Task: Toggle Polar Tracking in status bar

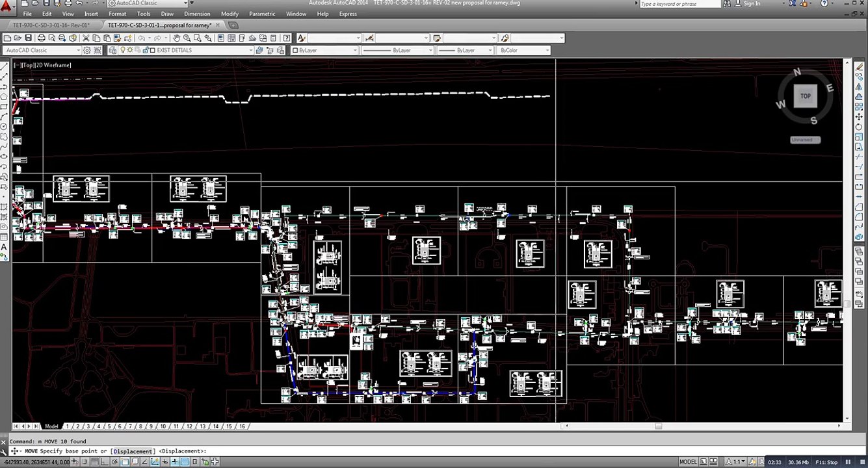Action: (114, 461)
